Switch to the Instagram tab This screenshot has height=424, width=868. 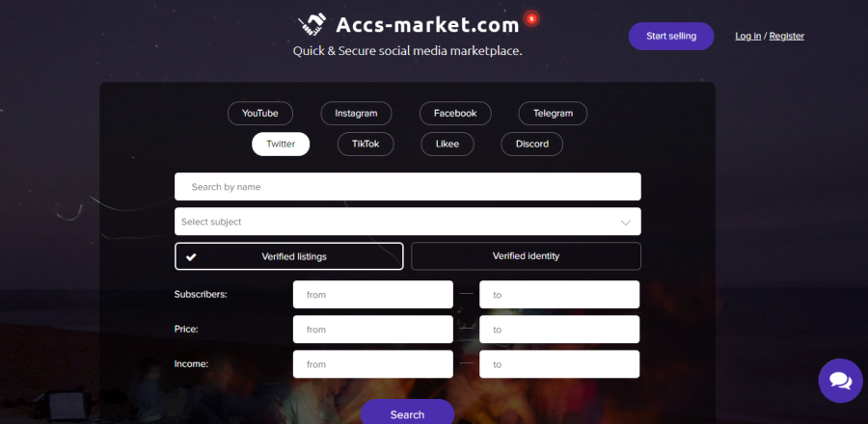click(356, 114)
